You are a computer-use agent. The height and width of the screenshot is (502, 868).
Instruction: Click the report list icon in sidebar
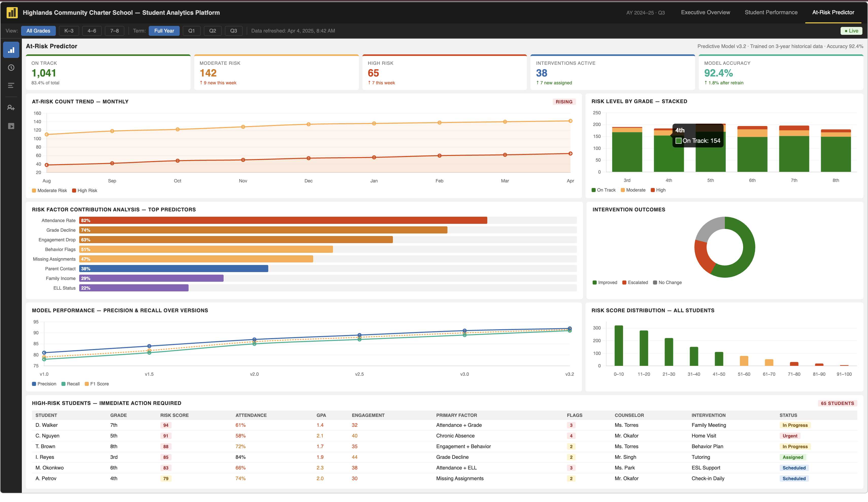coord(11,85)
